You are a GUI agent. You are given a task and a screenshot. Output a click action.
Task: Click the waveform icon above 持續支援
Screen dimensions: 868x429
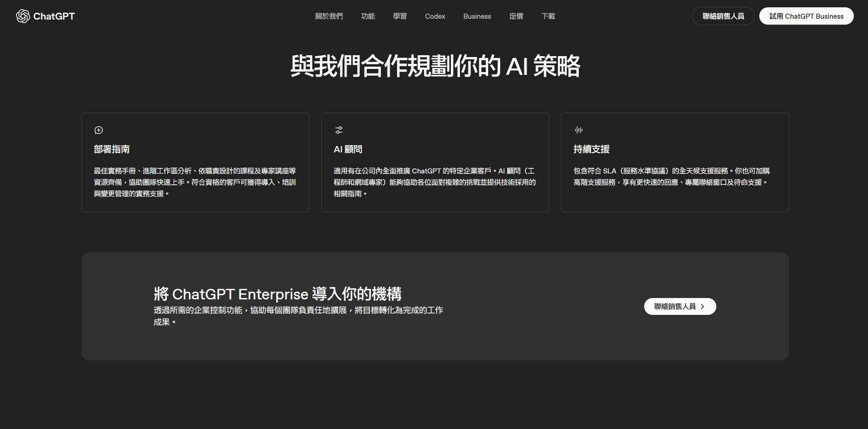(x=579, y=130)
